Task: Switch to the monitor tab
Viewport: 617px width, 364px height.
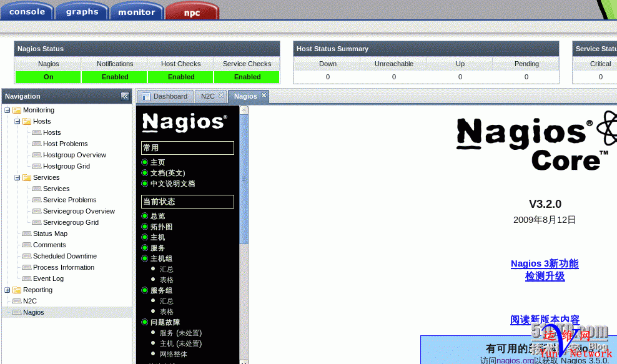Action: [x=137, y=12]
